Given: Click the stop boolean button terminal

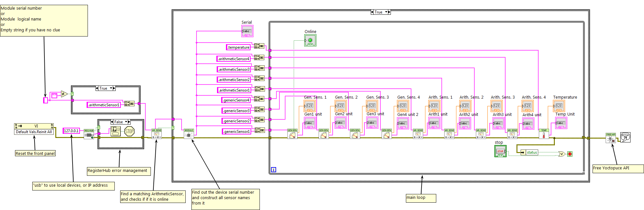Looking at the screenshot, I should 500,151.
